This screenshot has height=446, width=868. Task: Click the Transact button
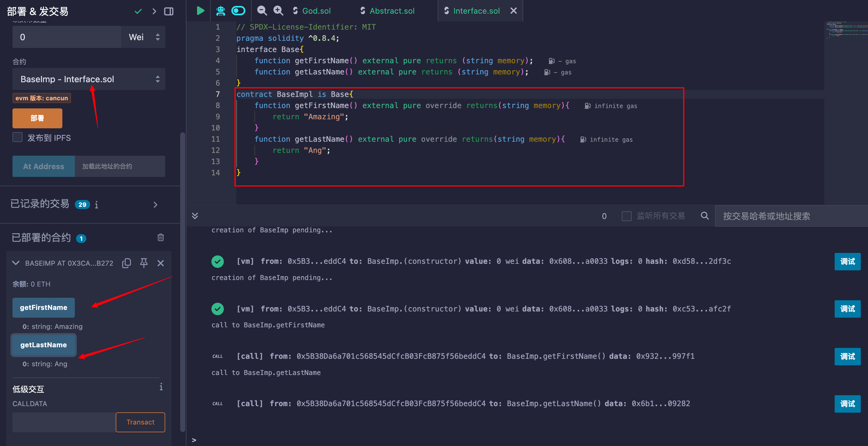click(x=141, y=422)
